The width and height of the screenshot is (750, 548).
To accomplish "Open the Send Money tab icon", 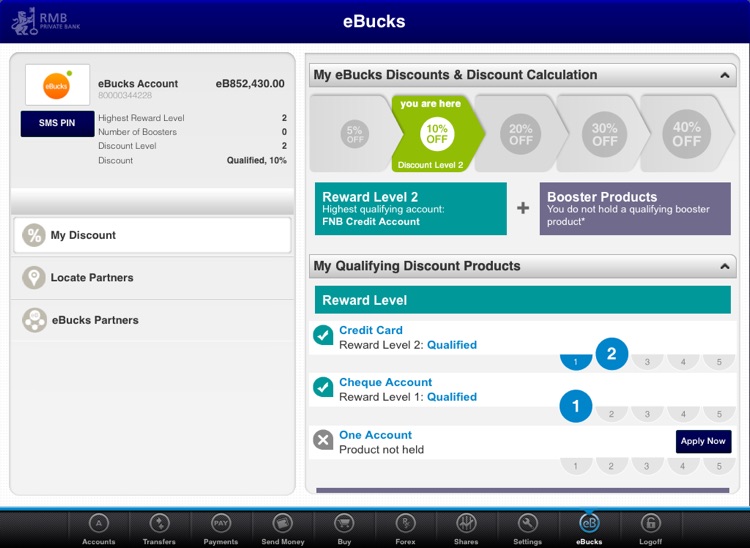I will pyautogui.click(x=282, y=523).
